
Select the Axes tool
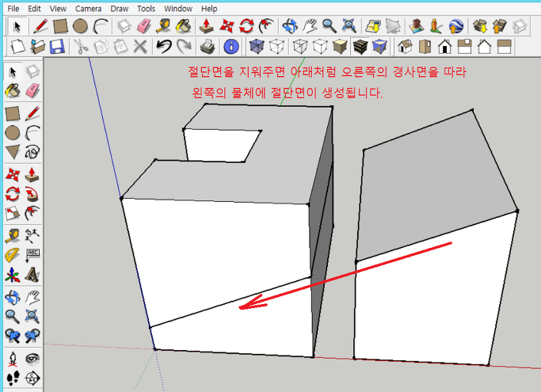pos(13,275)
